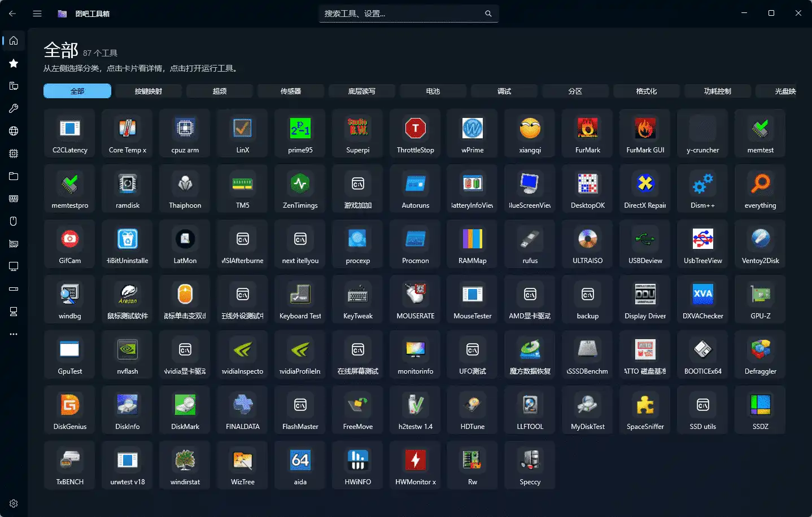This screenshot has height=517, width=812.
Task: Select the 按键映射 filter tab
Action: pos(149,91)
